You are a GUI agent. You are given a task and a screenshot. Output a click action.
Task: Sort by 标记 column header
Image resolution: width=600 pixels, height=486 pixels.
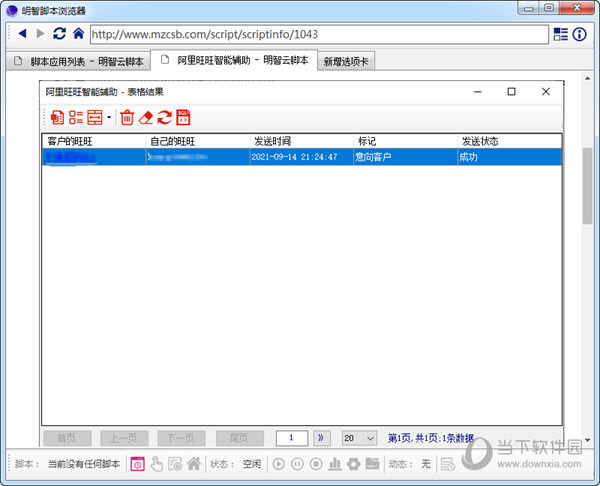(405, 141)
